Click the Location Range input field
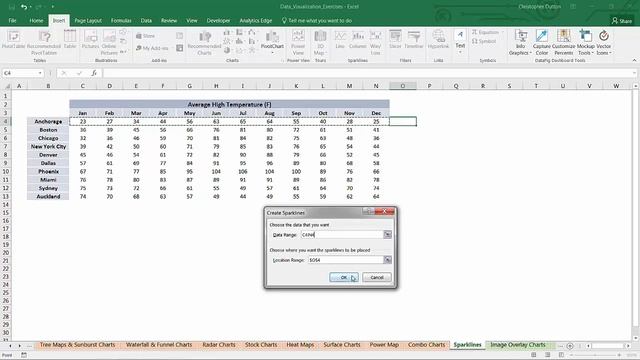This screenshot has height=360, width=640. point(346,260)
